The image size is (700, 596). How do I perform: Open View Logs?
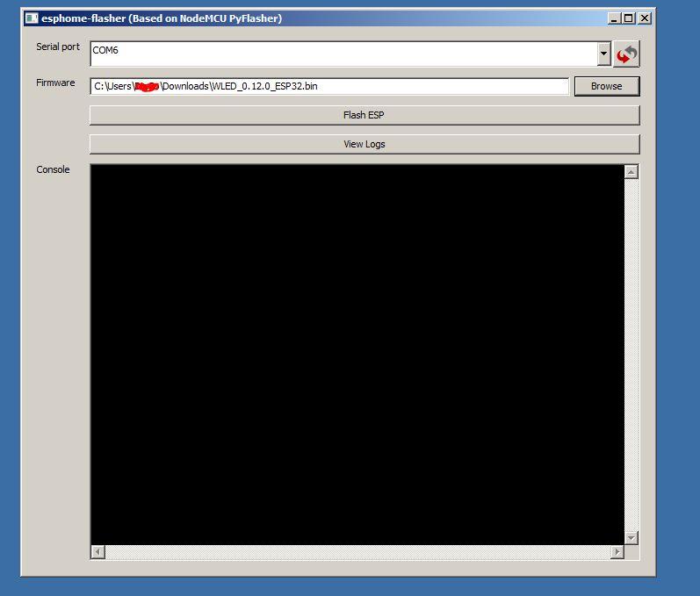coord(364,144)
